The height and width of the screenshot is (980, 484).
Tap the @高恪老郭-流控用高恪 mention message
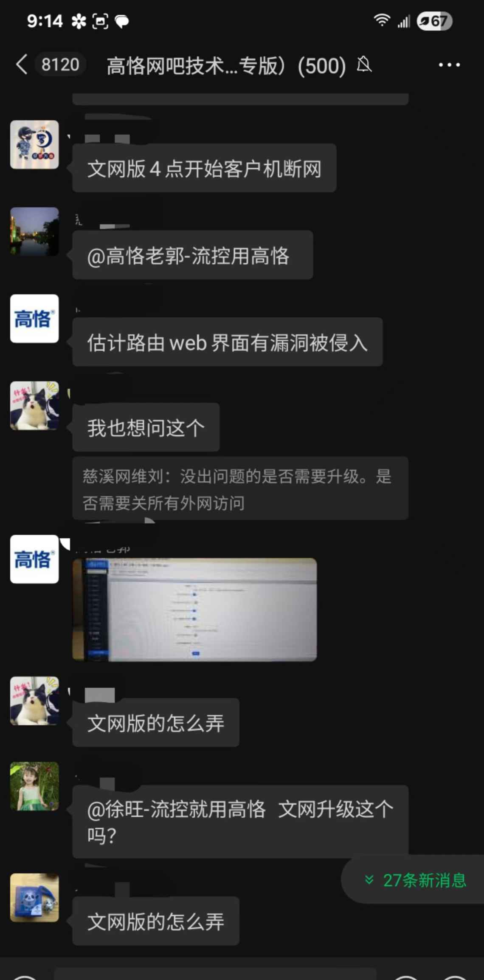[193, 255]
